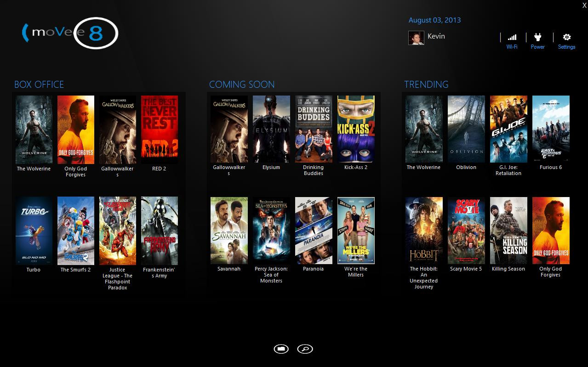The height and width of the screenshot is (367, 588).
Task: Click "The Smurfs 2" title text
Action: tap(76, 270)
